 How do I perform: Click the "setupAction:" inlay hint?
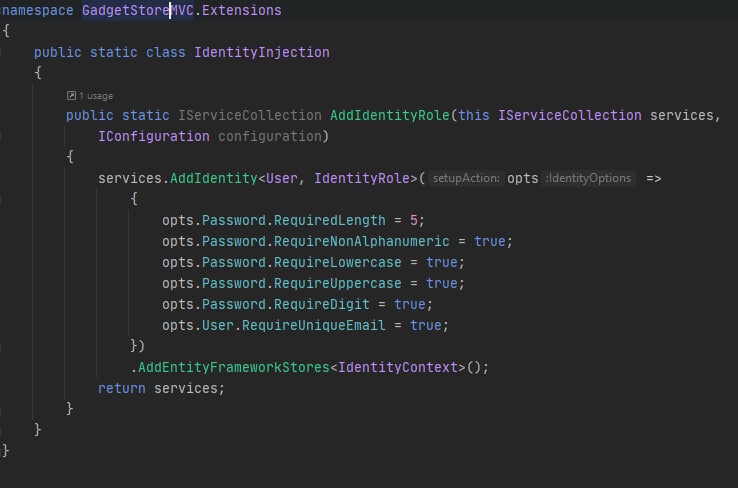tap(466, 178)
